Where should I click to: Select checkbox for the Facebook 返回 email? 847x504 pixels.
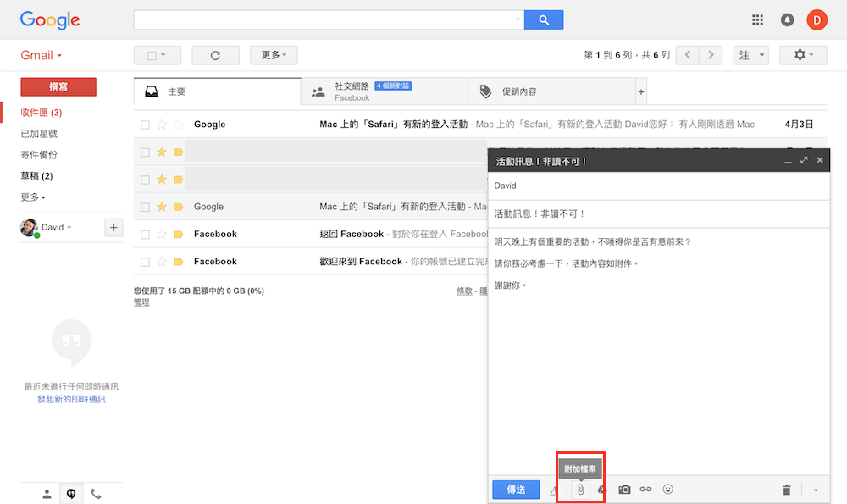(145, 235)
